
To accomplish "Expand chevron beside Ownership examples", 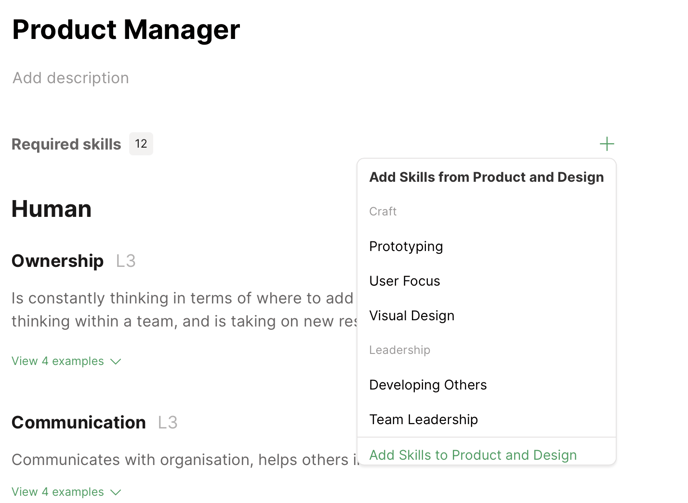I will [116, 362].
